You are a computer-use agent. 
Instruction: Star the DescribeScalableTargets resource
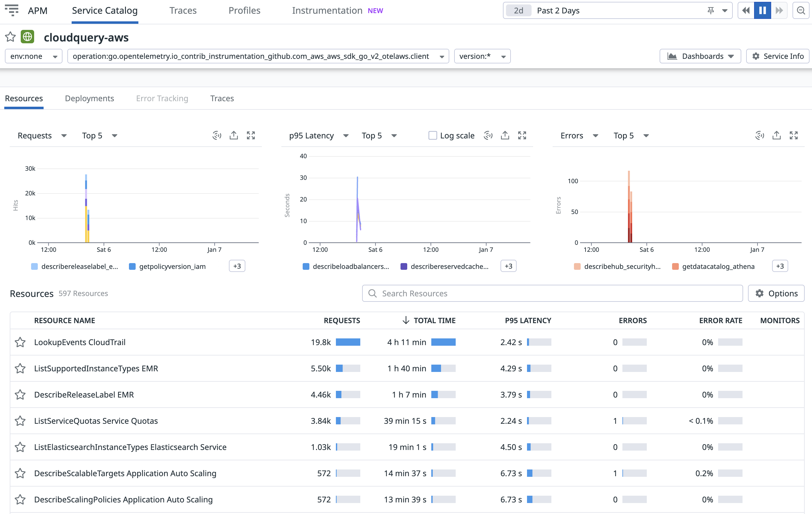click(20, 473)
